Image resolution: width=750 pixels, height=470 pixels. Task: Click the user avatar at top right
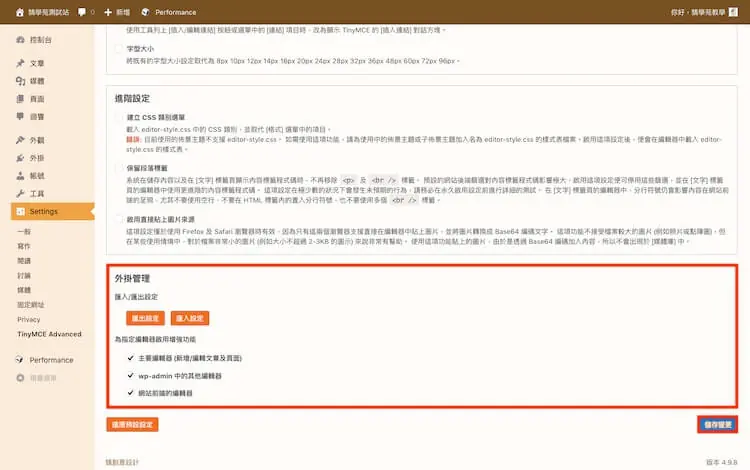pos(733,12)
